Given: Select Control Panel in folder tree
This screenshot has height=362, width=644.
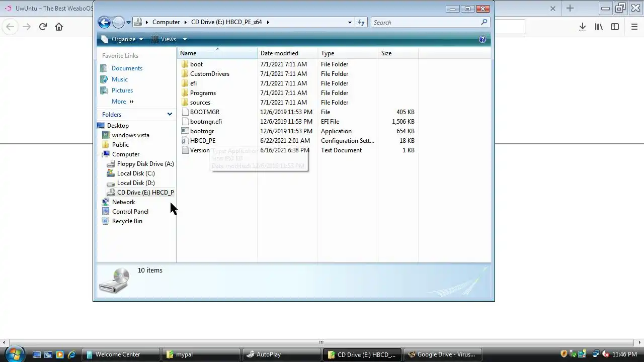Looking at the screenshot, I should click(130, 212).
